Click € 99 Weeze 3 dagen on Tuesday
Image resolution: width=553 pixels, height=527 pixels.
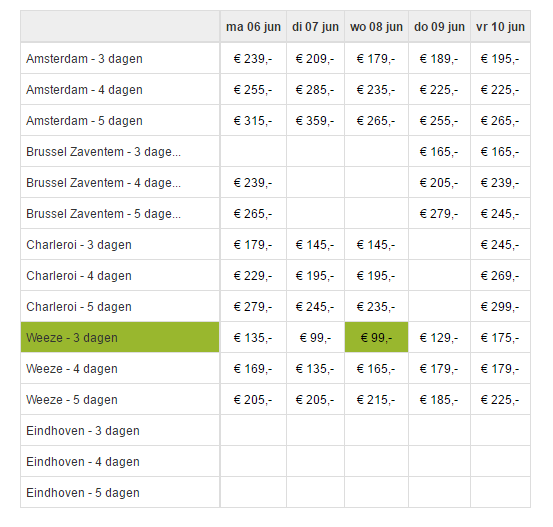315,338
